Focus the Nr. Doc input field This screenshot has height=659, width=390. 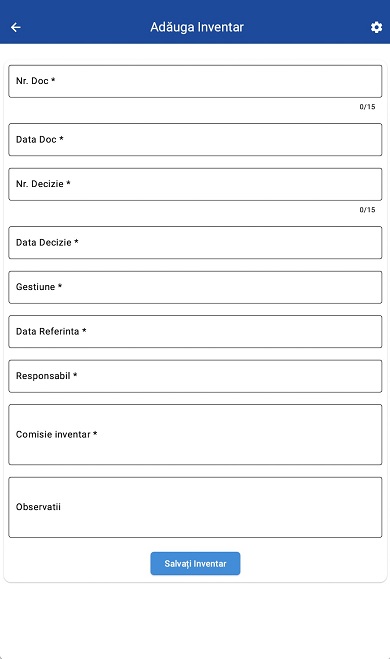(x=195, y=81)
